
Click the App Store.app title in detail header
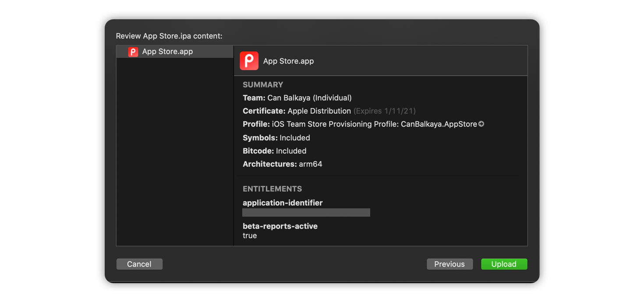click(288, 61)
